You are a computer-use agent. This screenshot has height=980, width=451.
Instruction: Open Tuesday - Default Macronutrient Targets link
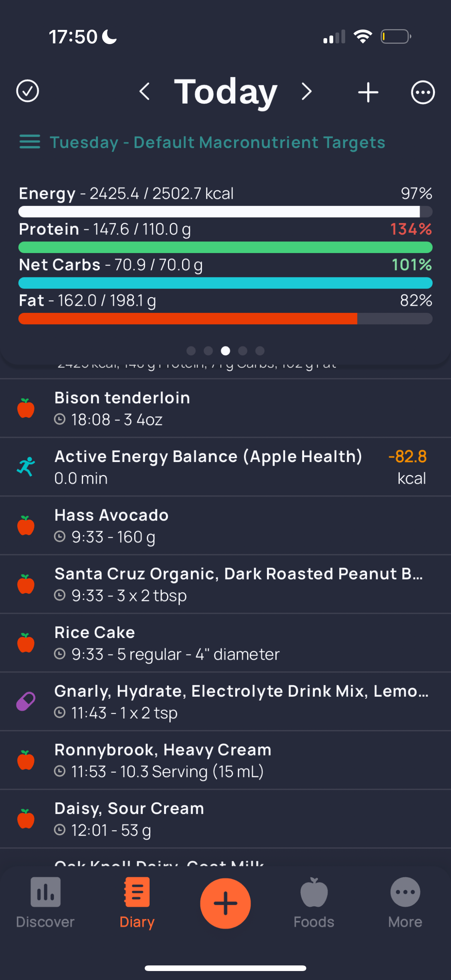(217, 142)
